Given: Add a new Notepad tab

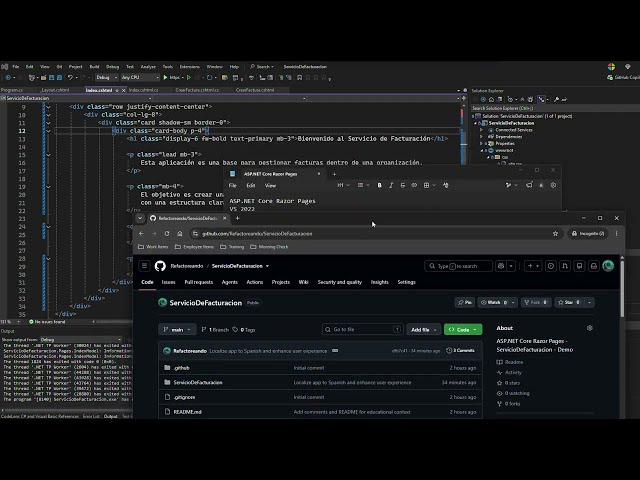Looking at the screenshot, I should [x=334, y=174].
